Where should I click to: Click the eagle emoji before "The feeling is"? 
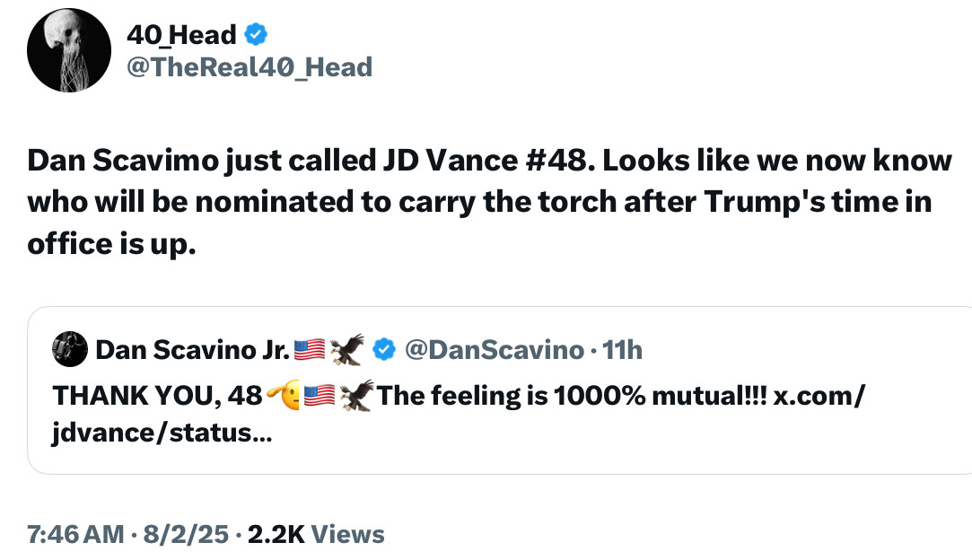coord(356,395)
